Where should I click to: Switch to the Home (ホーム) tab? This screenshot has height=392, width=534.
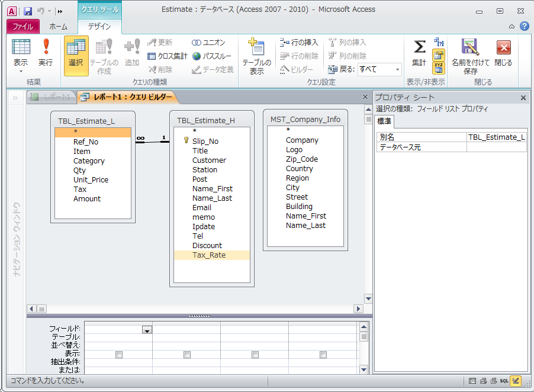click(58, 27)
